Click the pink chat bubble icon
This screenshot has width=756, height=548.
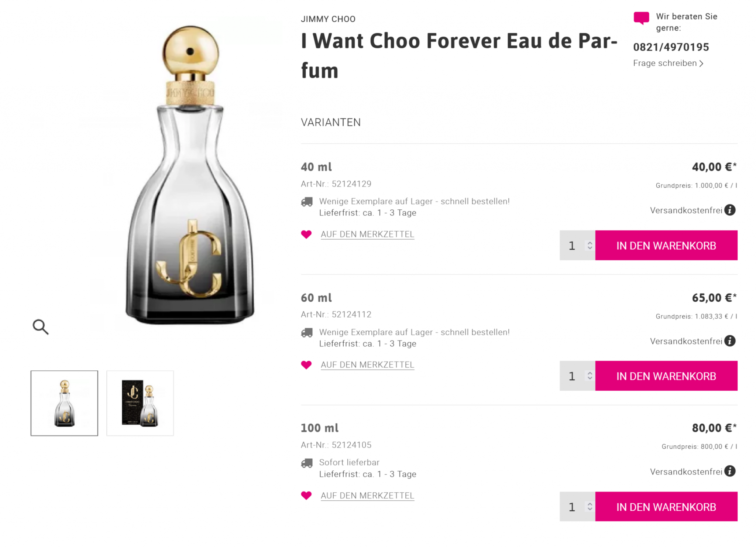point(641,18)
